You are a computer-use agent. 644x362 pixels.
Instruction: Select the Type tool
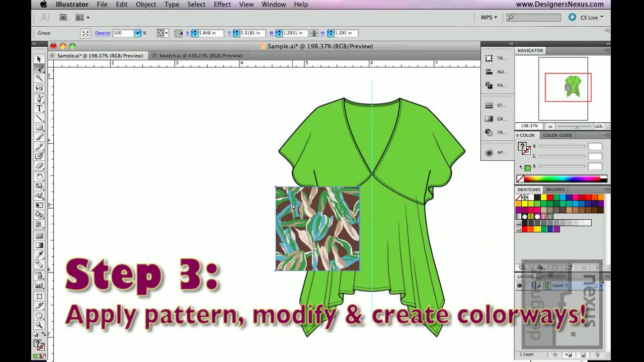click(x=39, y=108)
